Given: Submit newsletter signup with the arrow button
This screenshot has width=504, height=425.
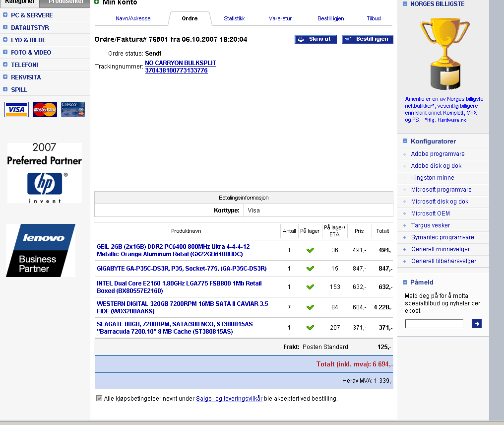Looking at the screenshot, I should pyautogui.click(x=477, y=324).
